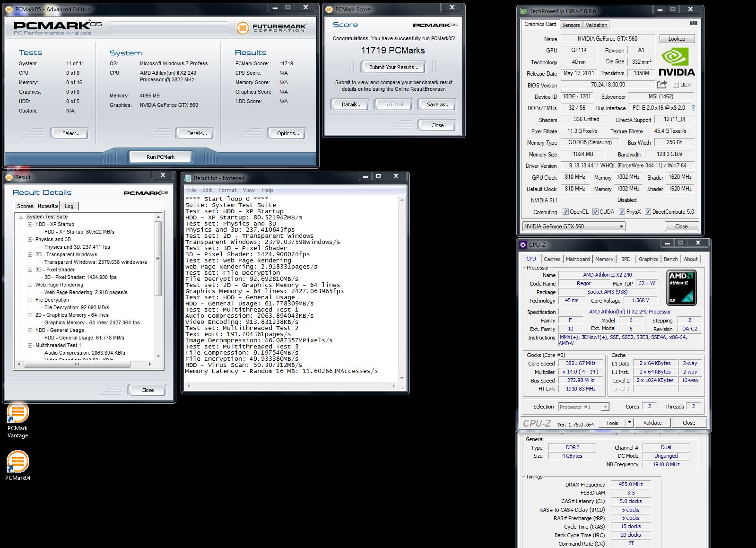Open the PCMark04 desktop shortcut
756x548 pixels.
point(17,466)
